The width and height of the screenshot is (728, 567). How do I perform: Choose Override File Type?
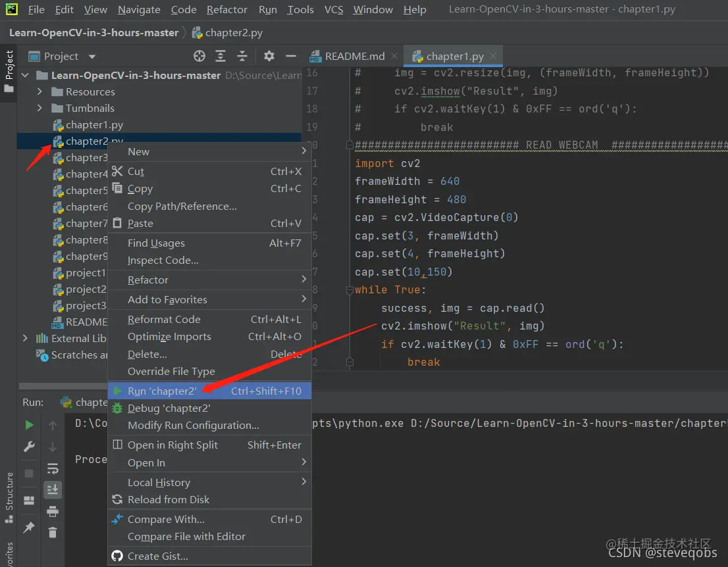pyautogui.click(x=209, y=372)
